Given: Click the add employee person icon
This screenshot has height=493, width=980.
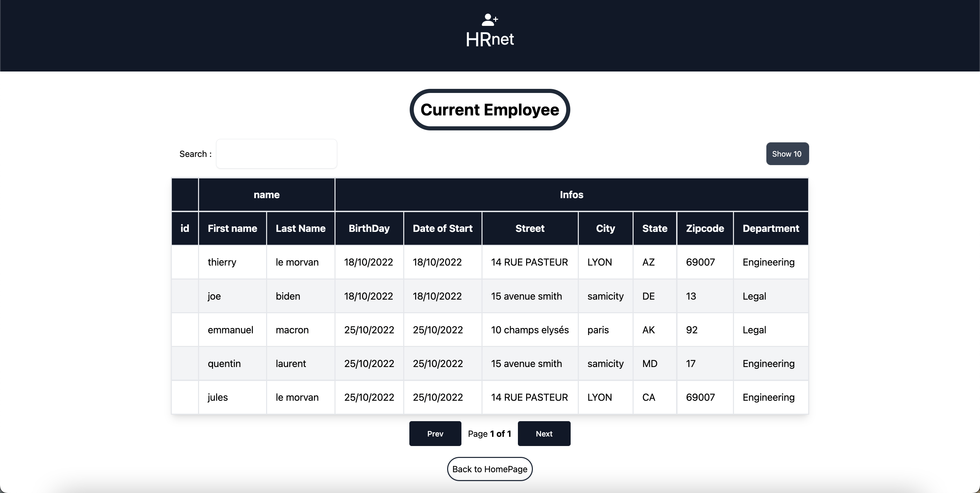Looking at the screenshot, I should click(x=490, y=19).
